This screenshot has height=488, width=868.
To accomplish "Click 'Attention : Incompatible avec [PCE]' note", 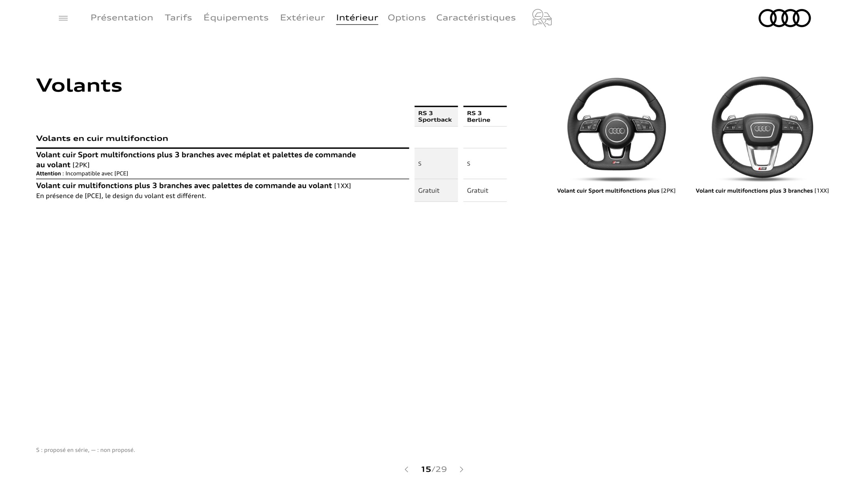I will click(82, 174).
